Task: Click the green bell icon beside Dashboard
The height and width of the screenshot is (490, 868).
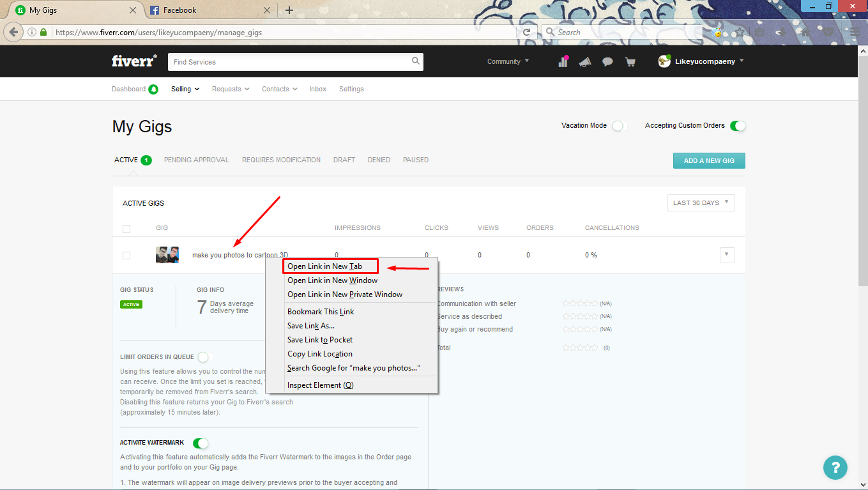Action: tap(153, 89)
